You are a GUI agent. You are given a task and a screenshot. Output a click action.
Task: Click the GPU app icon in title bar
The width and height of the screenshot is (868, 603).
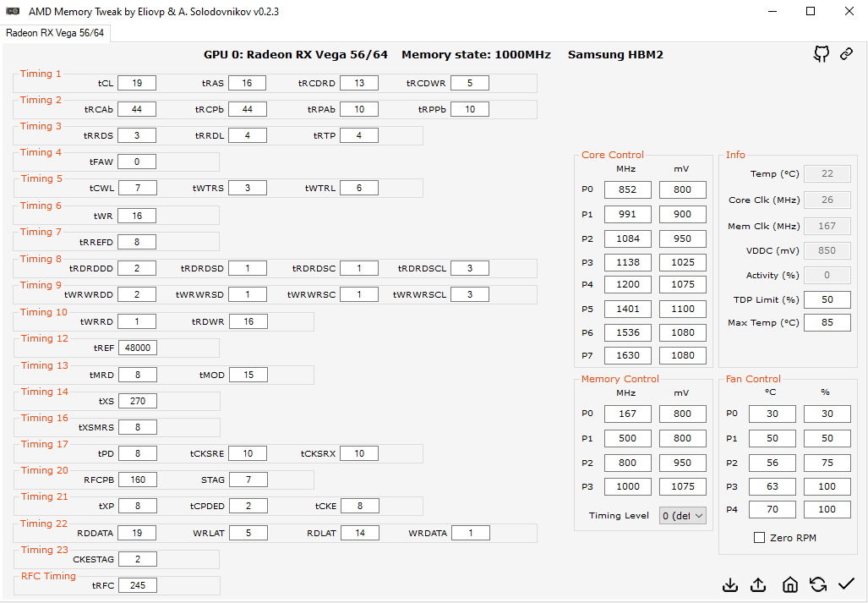14,11
